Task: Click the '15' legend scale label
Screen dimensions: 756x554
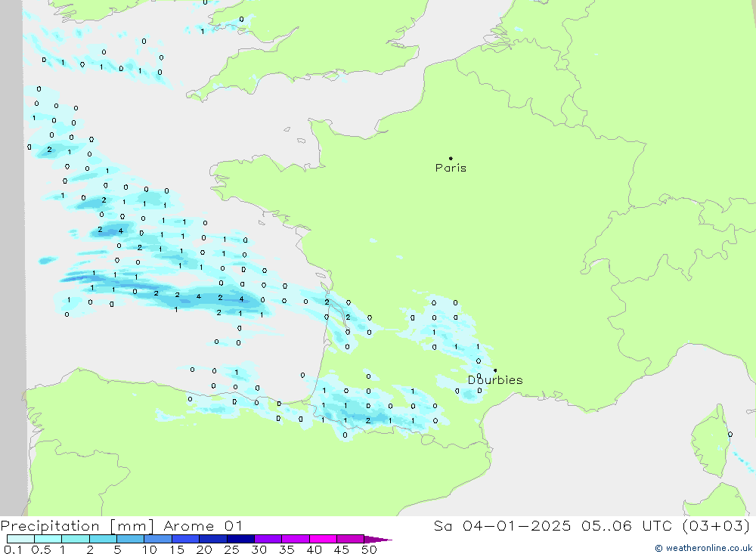Action: [x=177, y=549]
